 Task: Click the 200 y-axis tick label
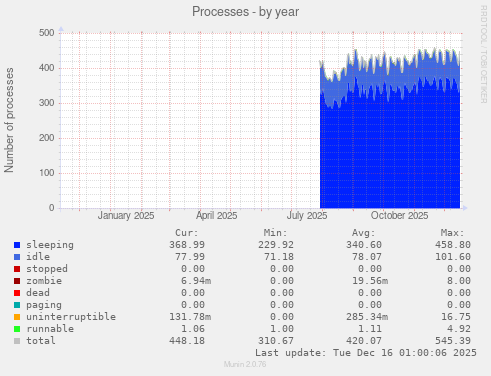point(47,138)
